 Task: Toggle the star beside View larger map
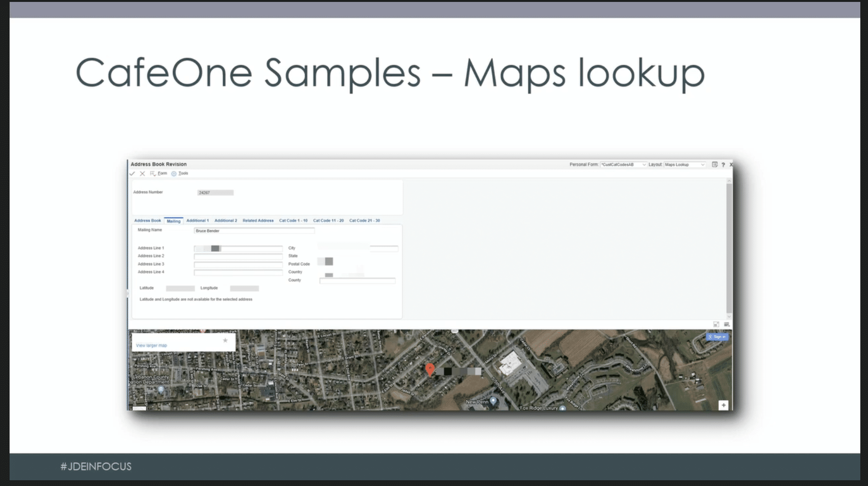coord(225,340)
